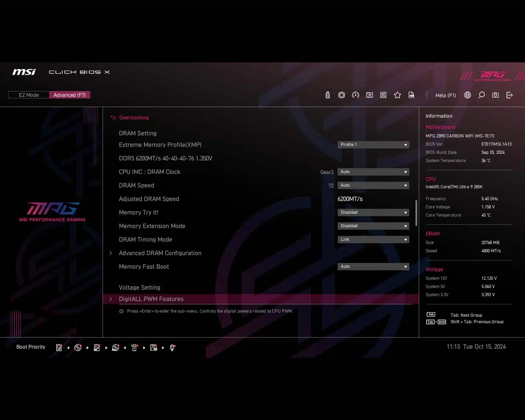Viewport: 525px width, 420px height.
Task: Click the back arrow icon beside Overclocking
Action: tap(113, 118)
